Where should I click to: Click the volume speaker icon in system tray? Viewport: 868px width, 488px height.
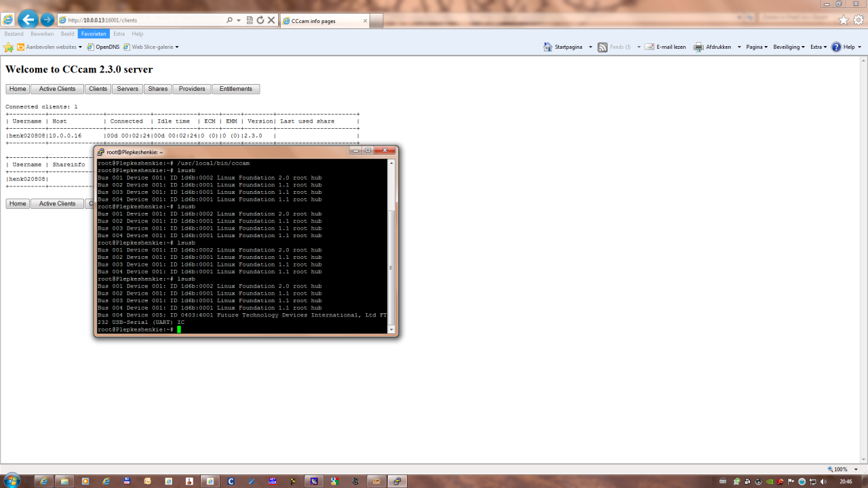823,481
